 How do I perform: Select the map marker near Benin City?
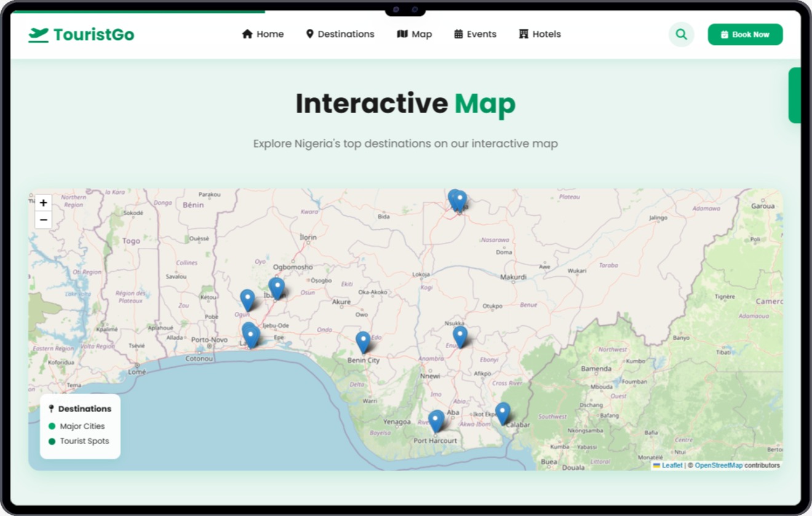pos(364,342)
